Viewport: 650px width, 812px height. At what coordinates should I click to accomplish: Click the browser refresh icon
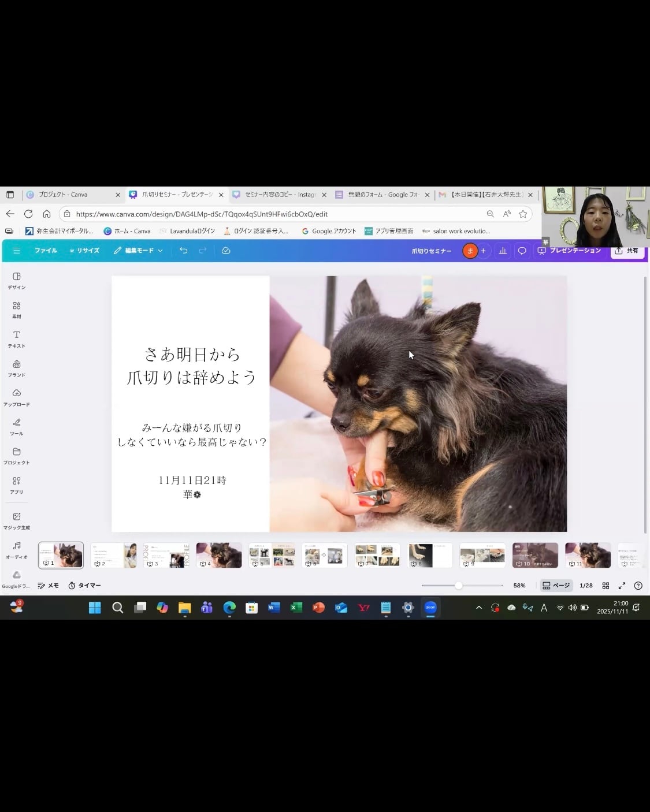coord(28,214)
